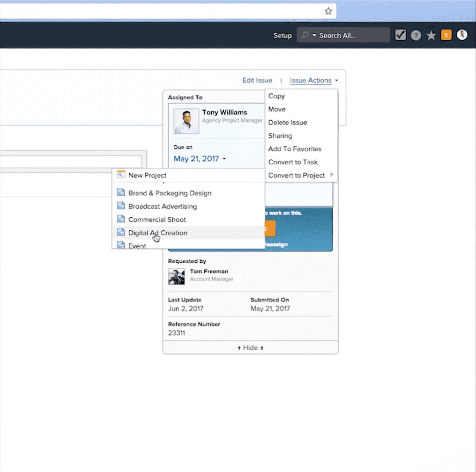
Task: Select Digital Ad Creation template
Action: click(157, 233)
